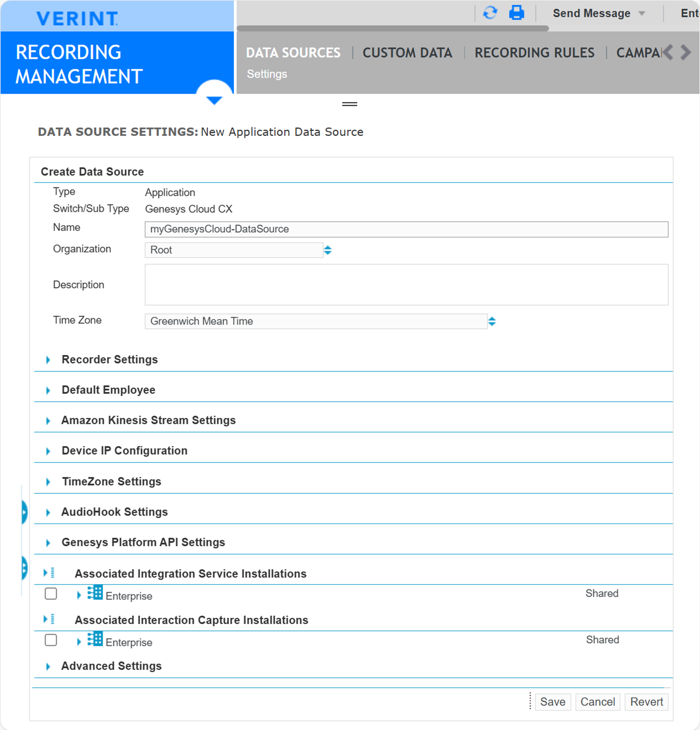Image resolution: width=700 pixels, height=730 pixels.
Task: Open the left side panel arrow near AudioHook Settings
Action: coord(24,512)
